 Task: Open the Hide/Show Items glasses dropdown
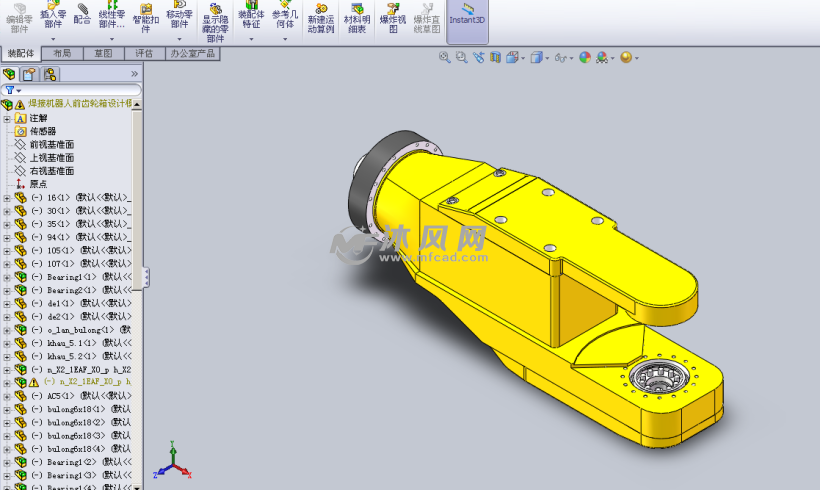563,58
